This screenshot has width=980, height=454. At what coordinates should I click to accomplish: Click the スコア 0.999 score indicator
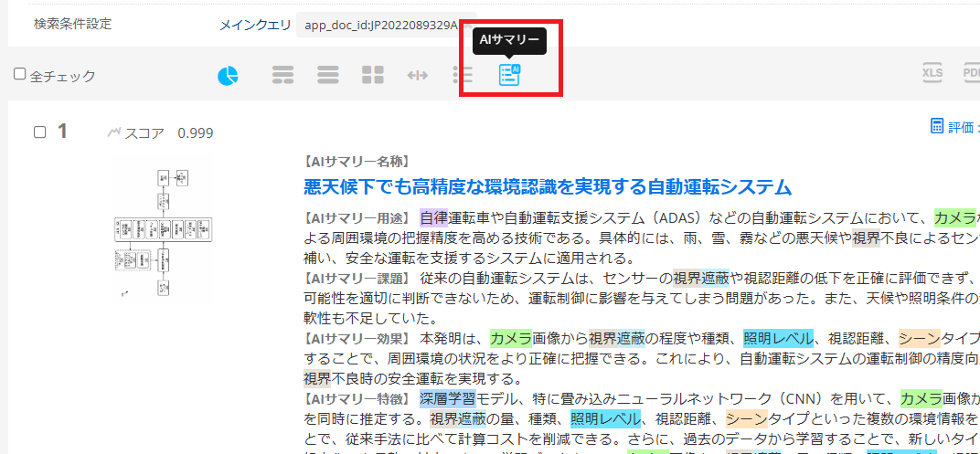(160, 133)
